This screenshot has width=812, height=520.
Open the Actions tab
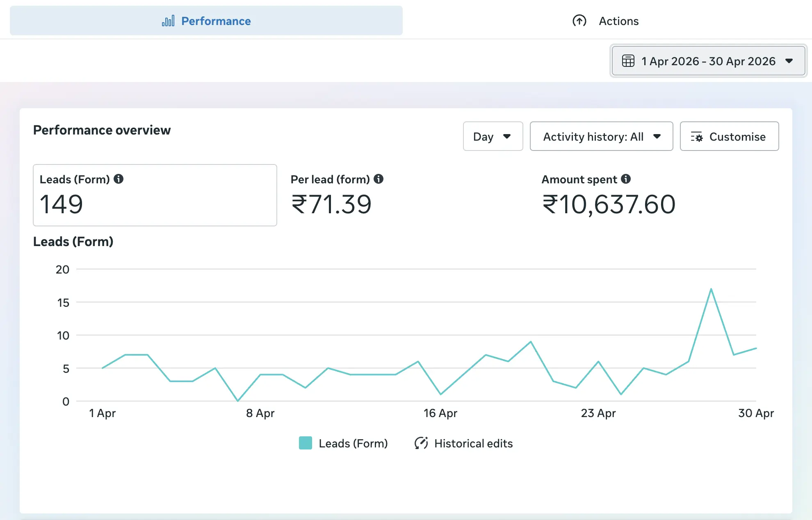[605, 21]
